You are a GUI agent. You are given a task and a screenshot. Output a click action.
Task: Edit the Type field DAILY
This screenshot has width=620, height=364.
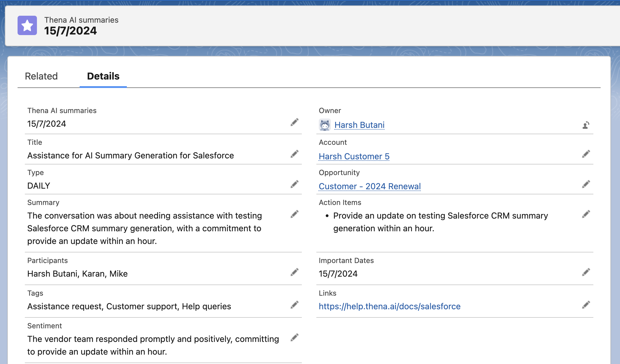(x=295, y=184)
